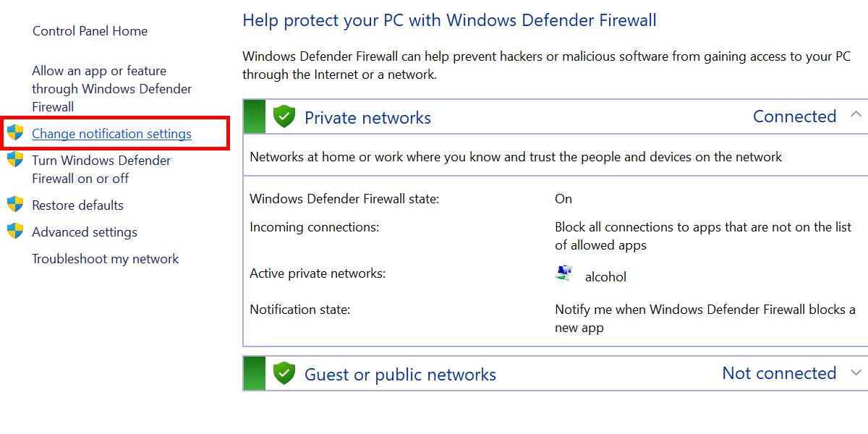Select Change notification settings

tap(111, 134)
